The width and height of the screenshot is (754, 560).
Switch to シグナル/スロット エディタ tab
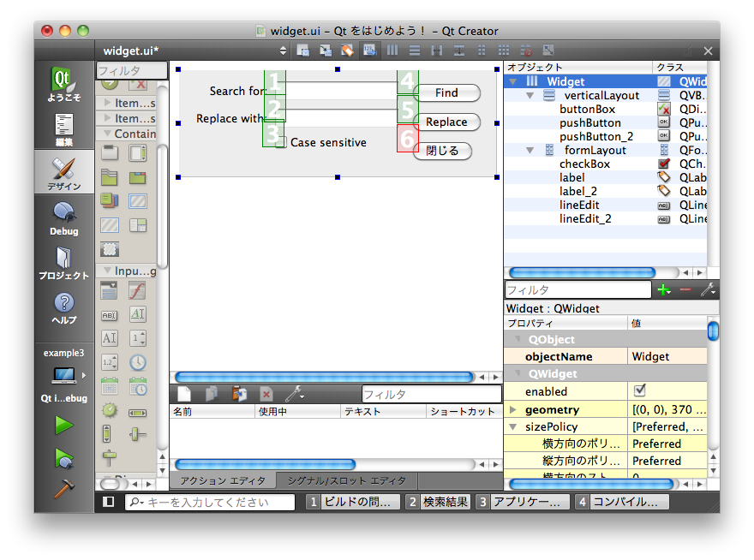[x=346, y=481]
